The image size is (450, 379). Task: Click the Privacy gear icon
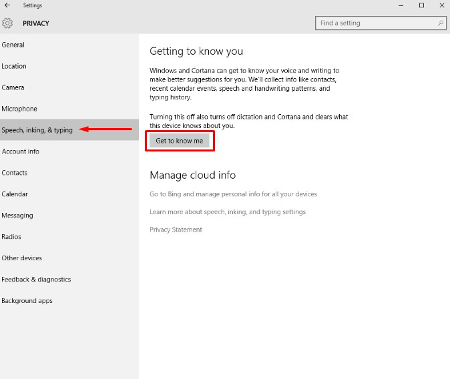[7, 23]
